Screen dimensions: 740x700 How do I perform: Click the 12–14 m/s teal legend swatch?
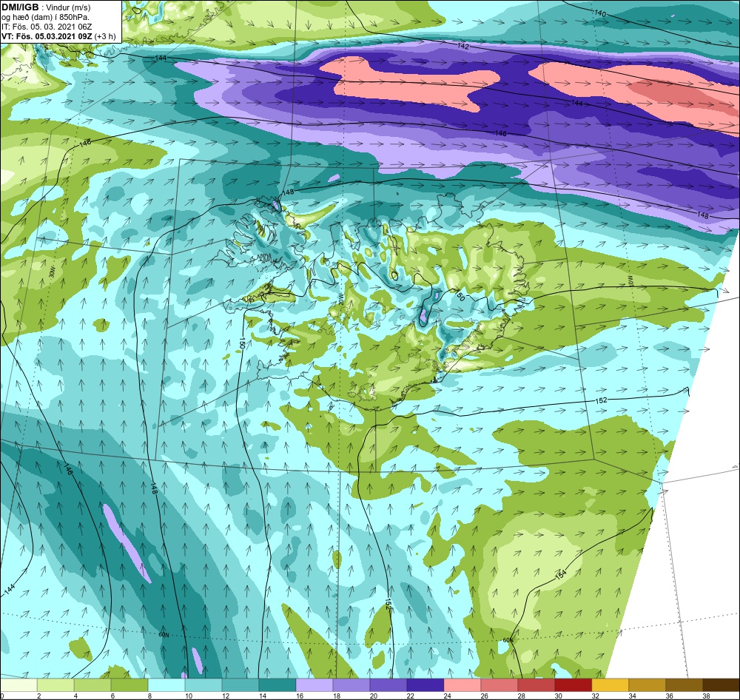(x=240, y=685)
